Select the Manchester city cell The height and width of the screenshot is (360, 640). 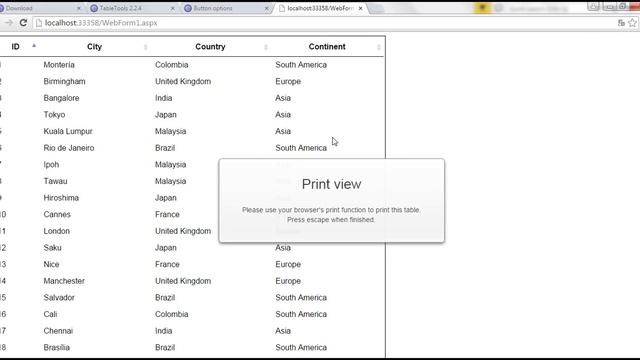coord(64,281)
